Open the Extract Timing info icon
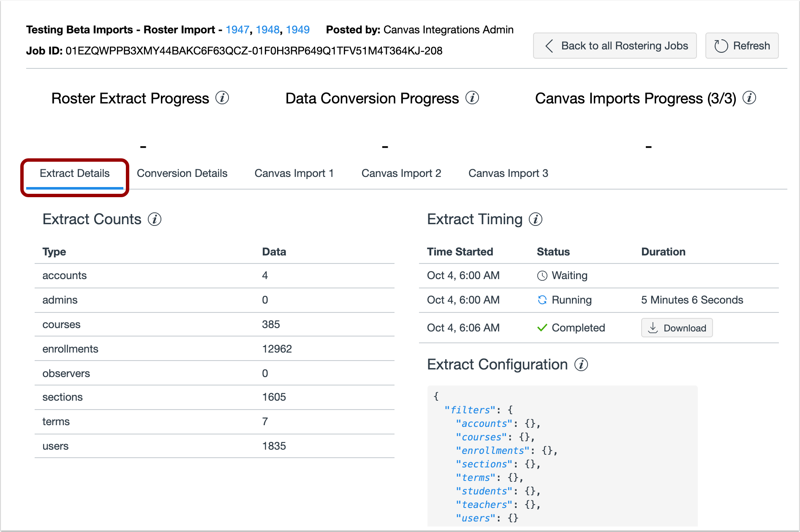Image resolution: width=800 pixels, height=532 pixels. coord(536,220)
